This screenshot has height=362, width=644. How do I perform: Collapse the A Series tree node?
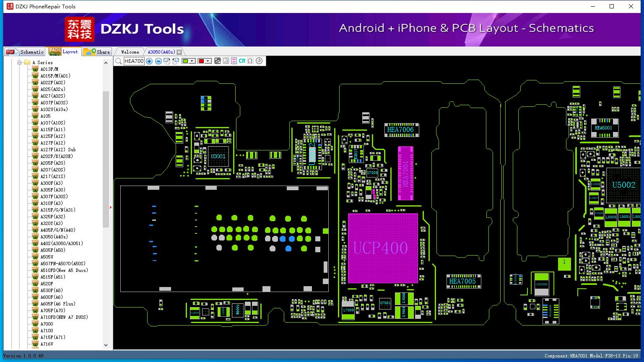tap(19, 62)
